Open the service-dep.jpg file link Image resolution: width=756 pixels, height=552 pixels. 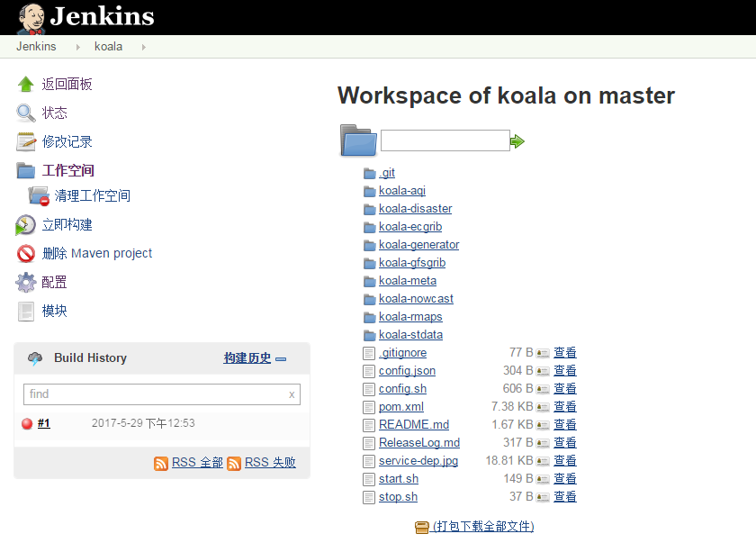pos(418,461)
